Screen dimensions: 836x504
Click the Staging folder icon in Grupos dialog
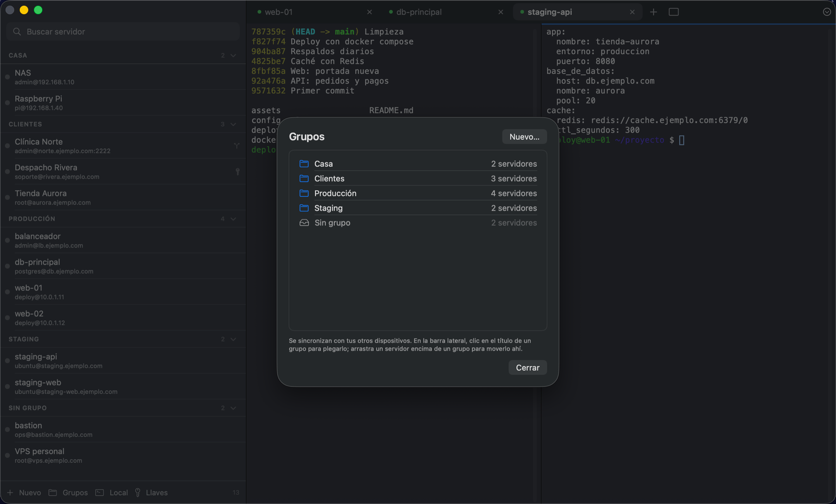click(304, 208)
